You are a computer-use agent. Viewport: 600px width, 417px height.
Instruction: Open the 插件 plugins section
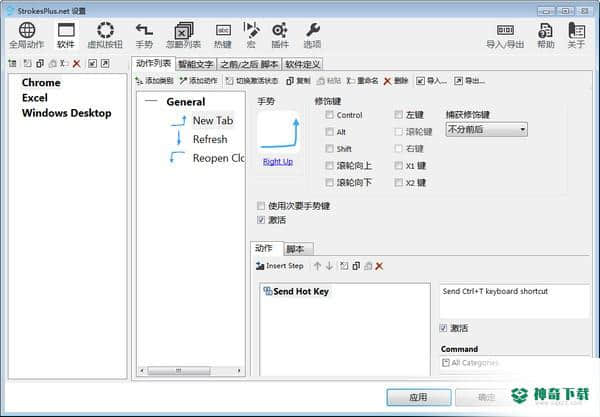pyautogui.click(x=280, y=35)
